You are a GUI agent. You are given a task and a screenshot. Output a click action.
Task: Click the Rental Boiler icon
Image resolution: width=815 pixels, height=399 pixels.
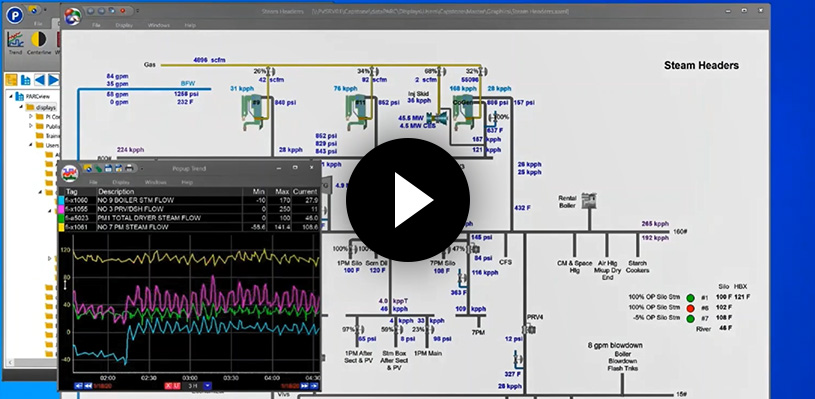(589, 201)
